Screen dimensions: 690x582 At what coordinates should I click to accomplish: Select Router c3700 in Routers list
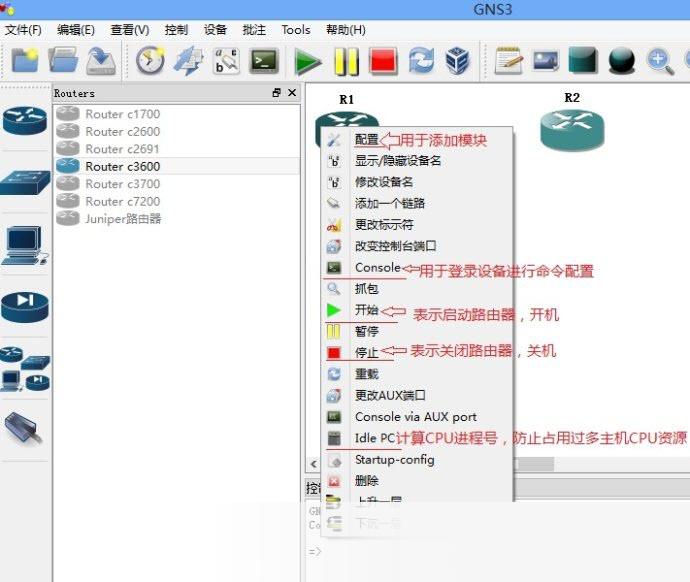click(x=176, y=184)
